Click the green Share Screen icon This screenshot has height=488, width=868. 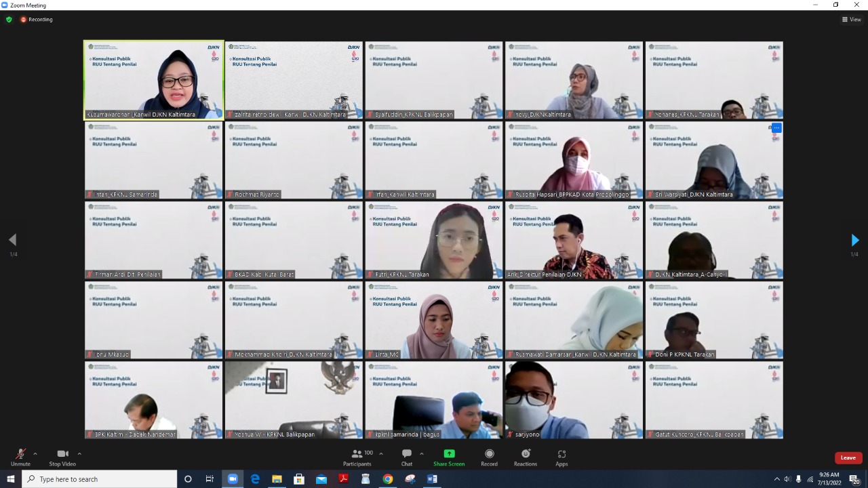(x=449, y=454)
